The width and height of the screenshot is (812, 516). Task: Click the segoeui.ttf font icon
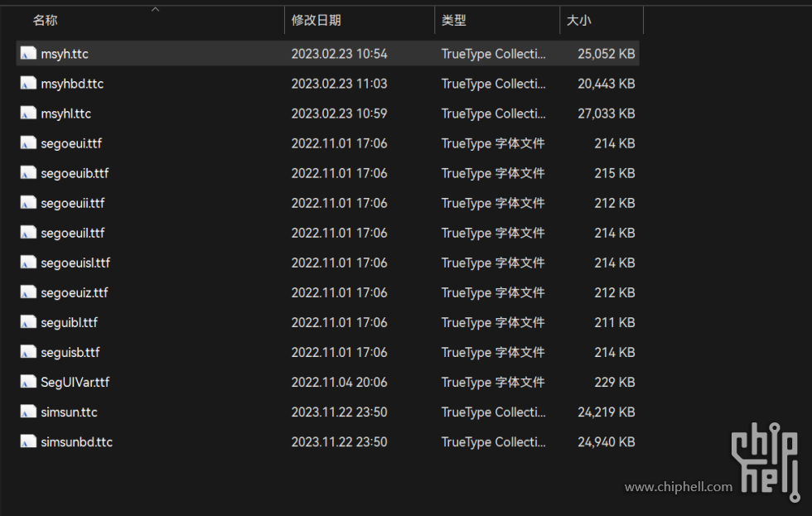(x=28, y=143)
